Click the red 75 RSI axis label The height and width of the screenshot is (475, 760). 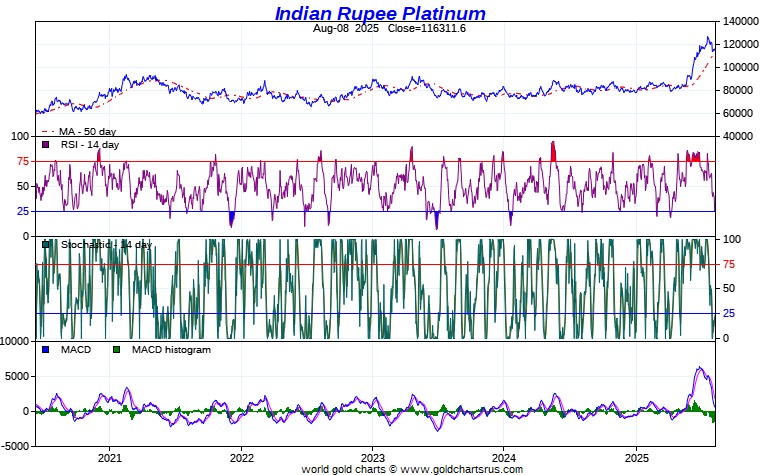(x=23, y=161)
